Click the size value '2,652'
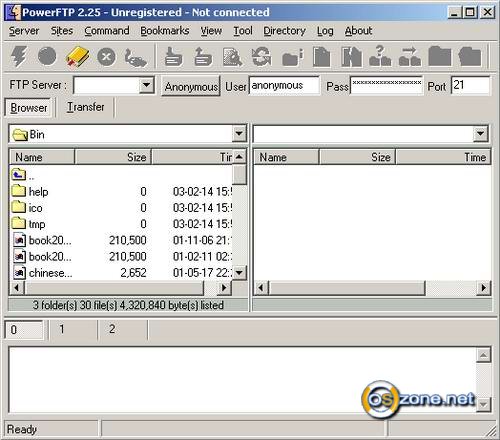 coord(133,273)
